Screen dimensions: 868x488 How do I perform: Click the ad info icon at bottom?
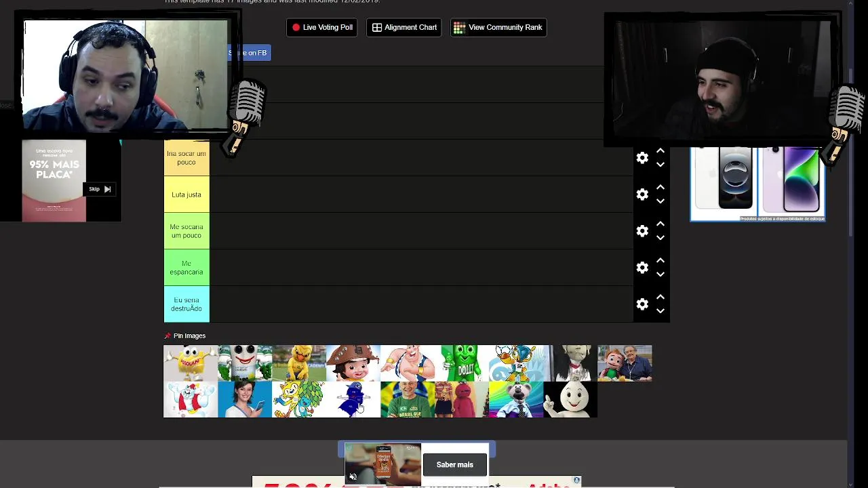click(576, 481)
